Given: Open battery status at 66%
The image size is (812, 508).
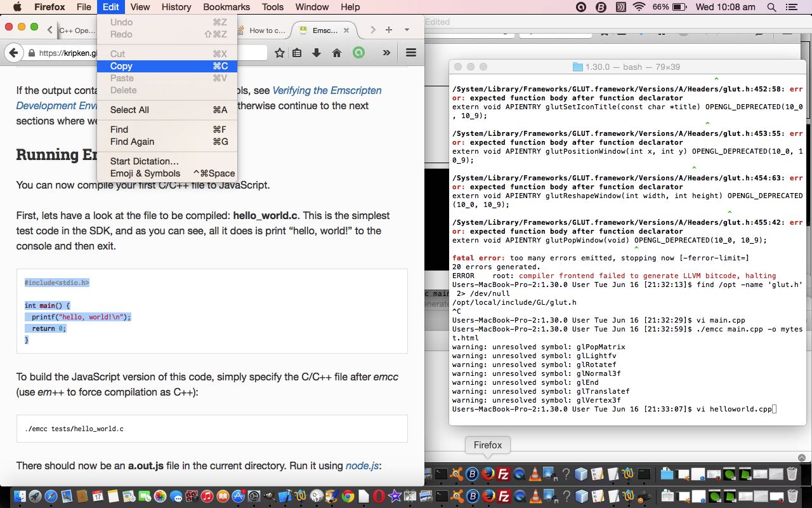Looking at the screenshot, I should click(x=669, y=7).
